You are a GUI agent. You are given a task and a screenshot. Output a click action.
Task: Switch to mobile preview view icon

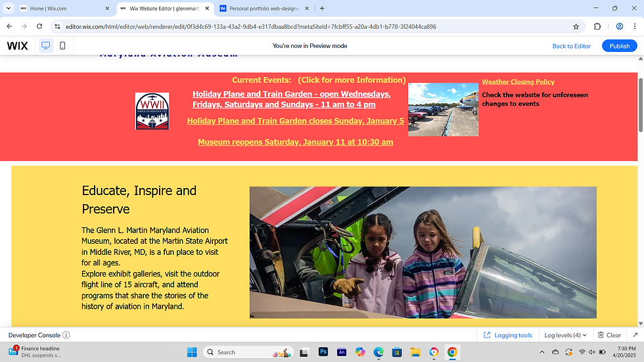pos(62,45)
